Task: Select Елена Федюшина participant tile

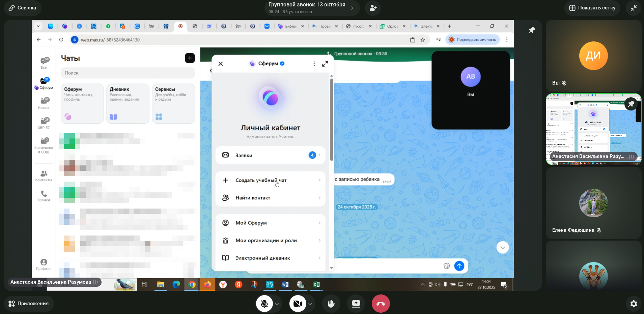Action: [593, 203]
